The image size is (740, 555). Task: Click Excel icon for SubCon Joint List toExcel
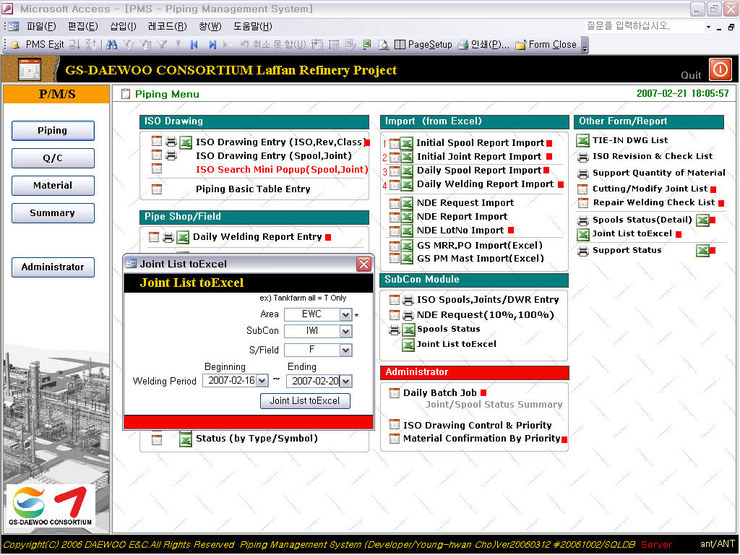point(408,345)
